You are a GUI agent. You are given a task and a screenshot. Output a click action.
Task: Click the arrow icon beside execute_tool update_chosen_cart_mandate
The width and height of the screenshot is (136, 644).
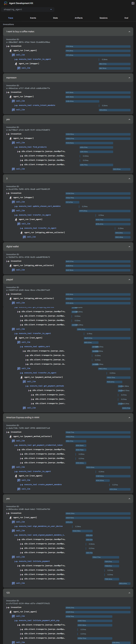16,207
